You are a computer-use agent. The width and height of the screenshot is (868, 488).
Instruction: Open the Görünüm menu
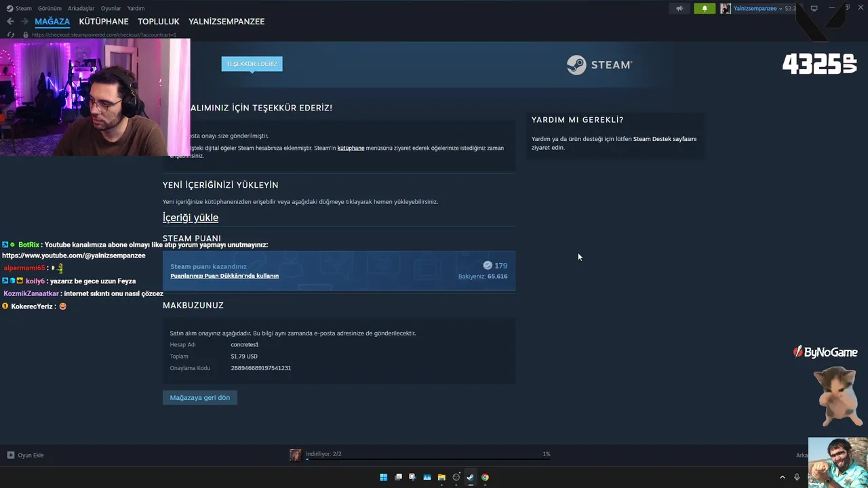(x=50, y=9)
